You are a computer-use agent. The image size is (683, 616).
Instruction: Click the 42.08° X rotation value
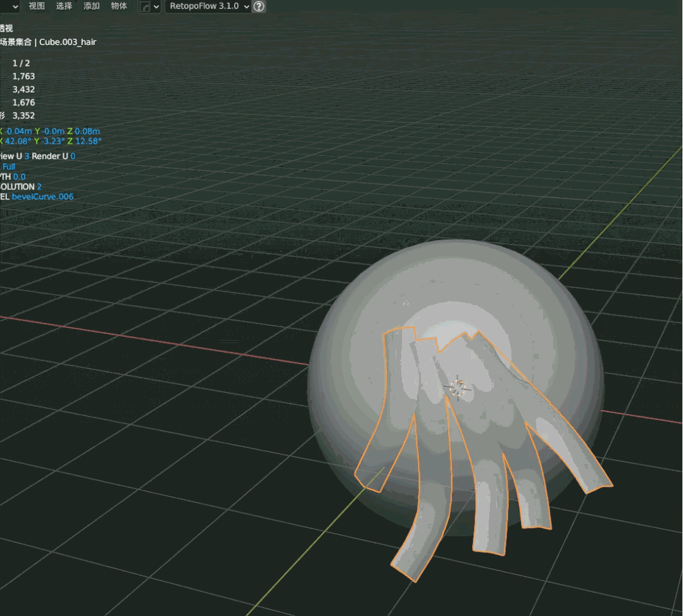pos(18,141)
